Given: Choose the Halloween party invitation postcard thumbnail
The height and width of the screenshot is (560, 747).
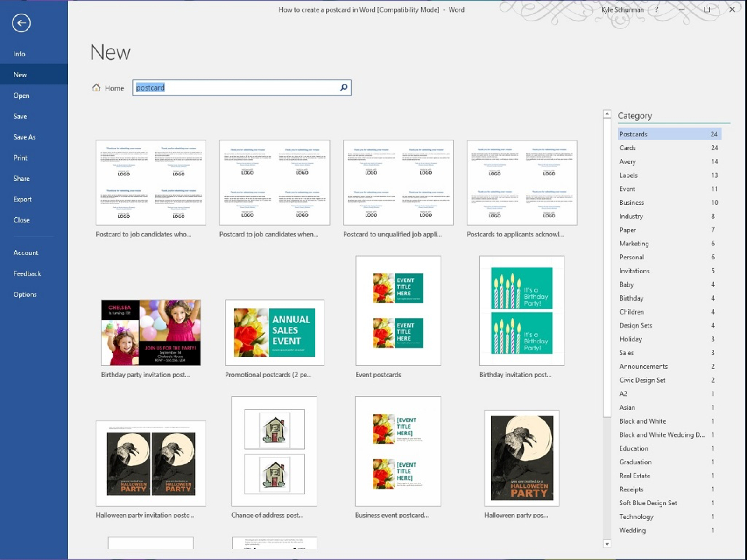Looking at the screenshot, I should tap(151, 463).
